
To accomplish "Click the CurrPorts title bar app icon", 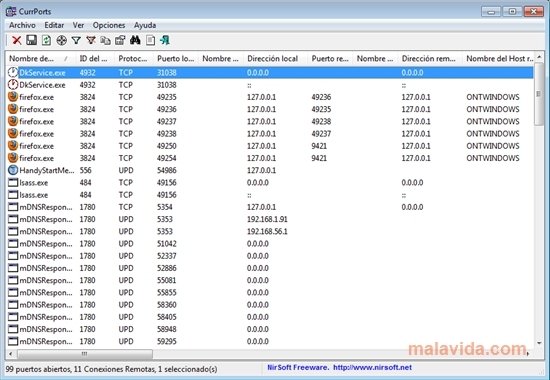I will point(11,11).
